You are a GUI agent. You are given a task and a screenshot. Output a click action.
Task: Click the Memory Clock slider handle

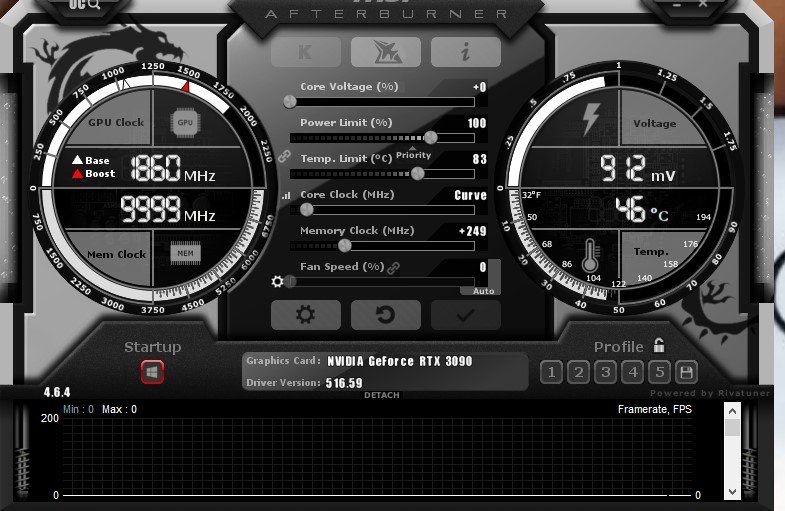(344, 246)
